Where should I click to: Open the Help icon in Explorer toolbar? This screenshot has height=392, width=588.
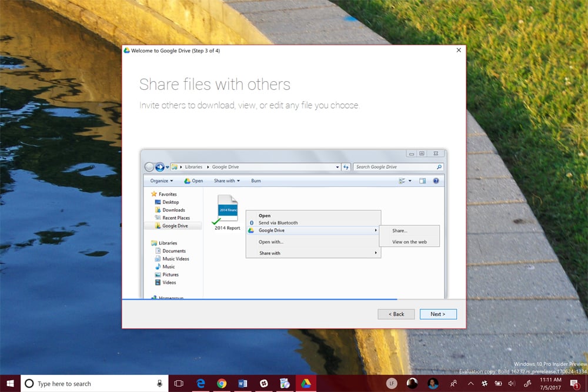[x=435, y=180]
